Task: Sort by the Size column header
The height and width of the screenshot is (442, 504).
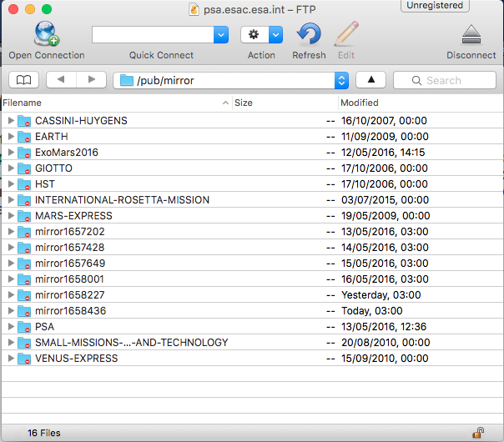Action: tap(285, 103)
